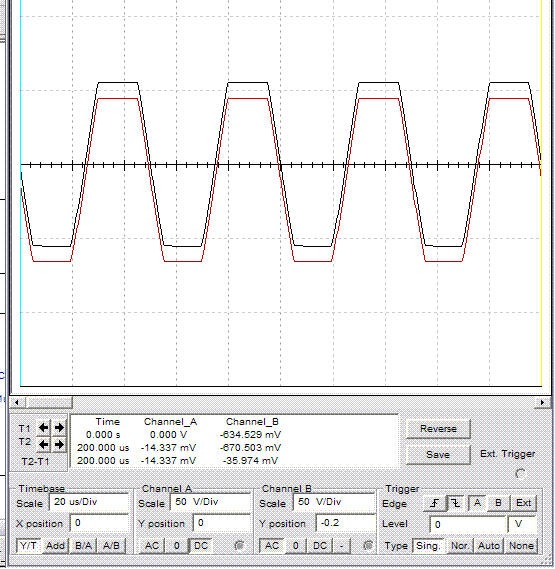Switch display mode to B/A
The height and width of the screenshot is (569, 555).
(x=83, y=546)
